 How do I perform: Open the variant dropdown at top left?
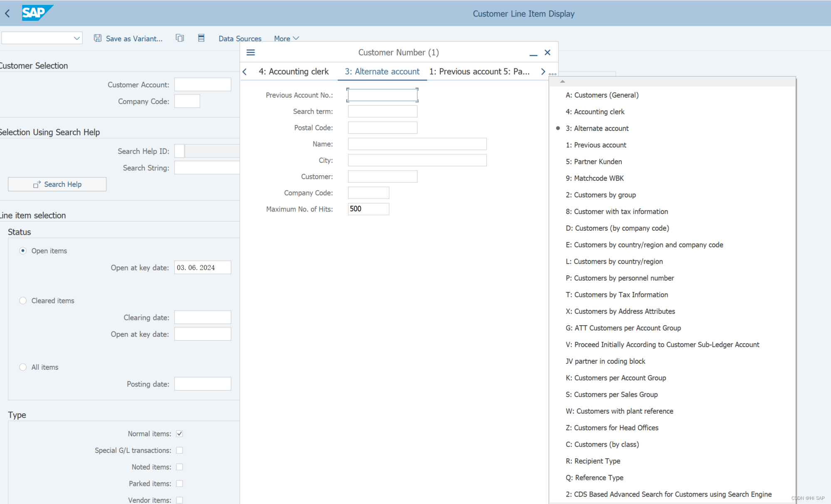77,38
